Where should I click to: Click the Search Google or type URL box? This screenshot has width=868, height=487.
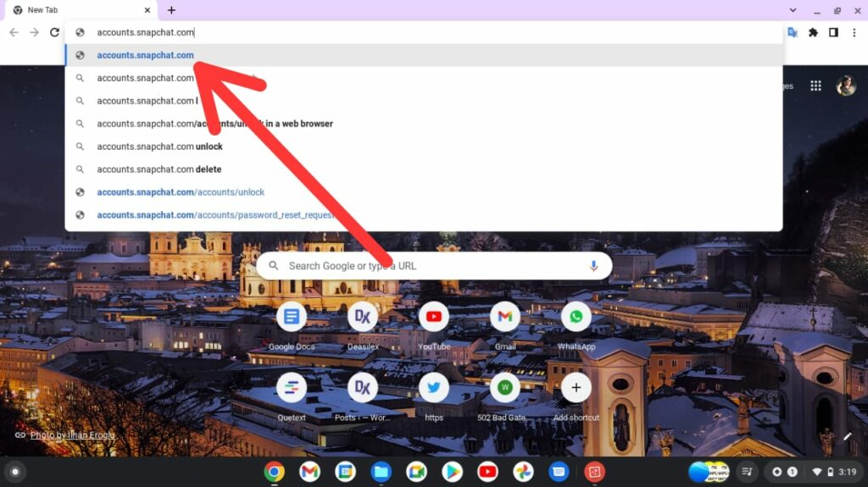coord(434,266)
